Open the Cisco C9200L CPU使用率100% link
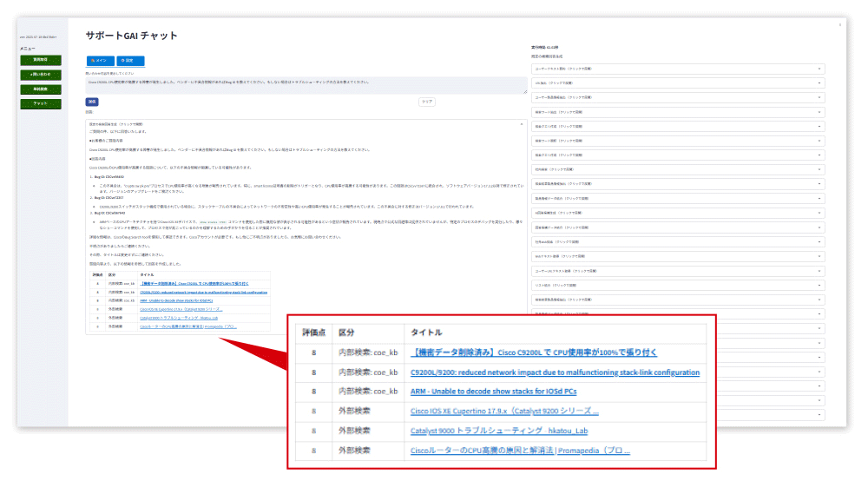This screenshot has height=481, width=868. 533,353
